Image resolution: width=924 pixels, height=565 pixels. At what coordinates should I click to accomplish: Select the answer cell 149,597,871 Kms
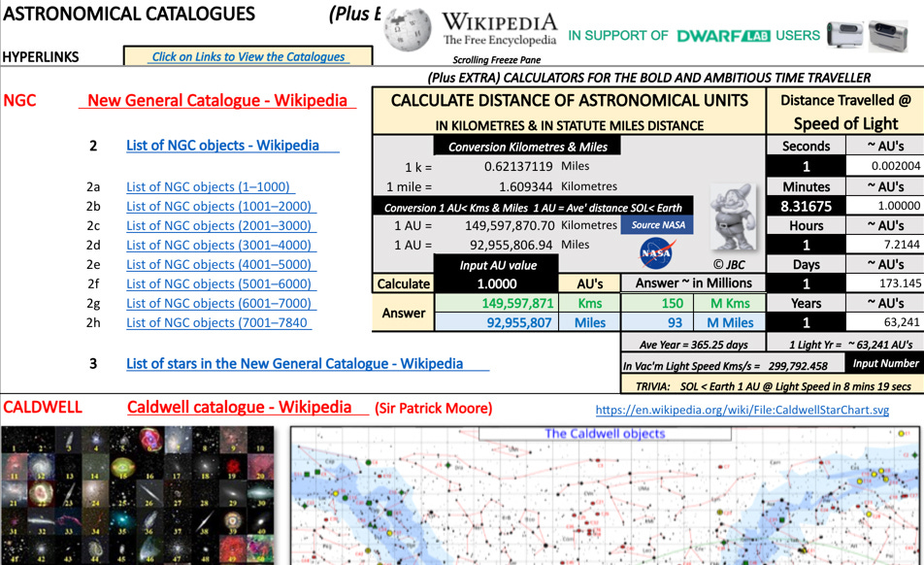(x=497, y=303)
